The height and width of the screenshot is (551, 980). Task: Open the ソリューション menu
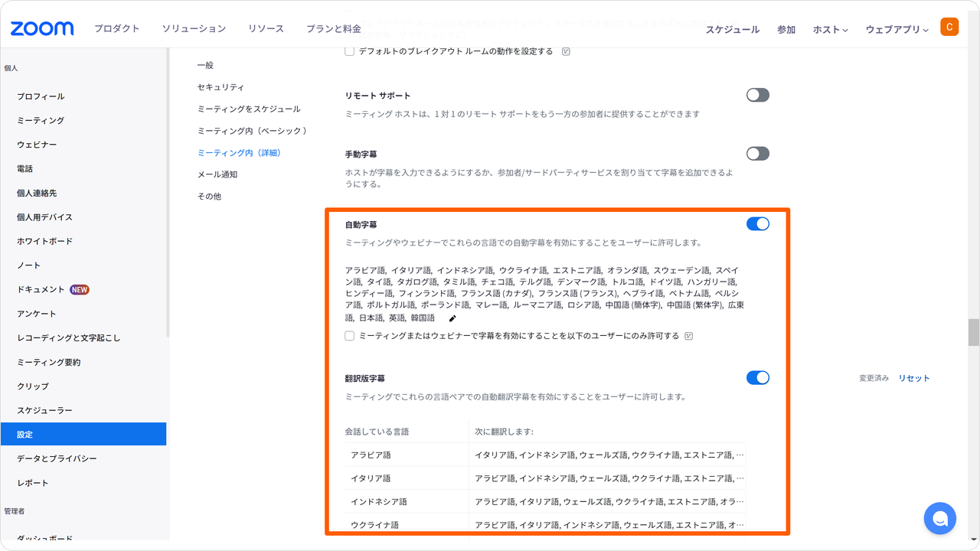[x=194, y=28]
